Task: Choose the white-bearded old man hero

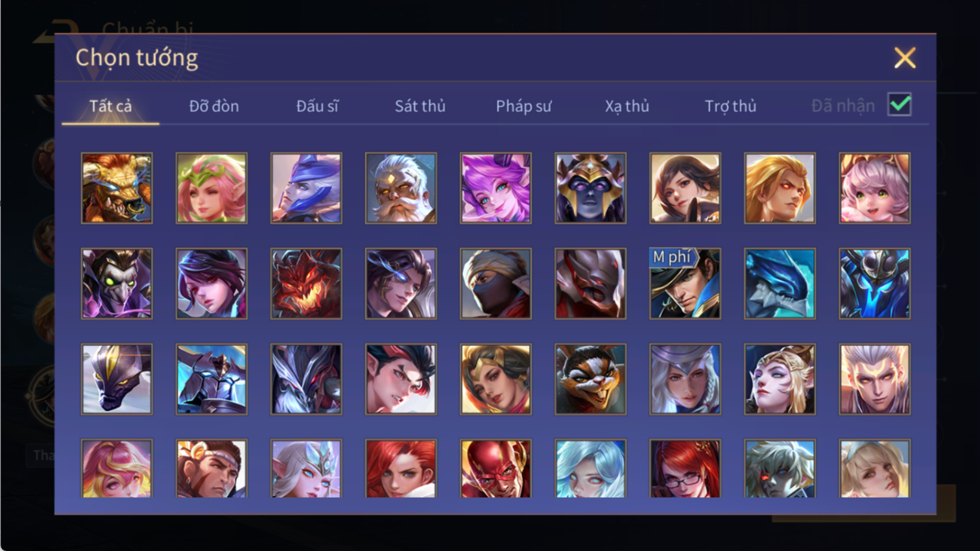Action: point(401,188)
